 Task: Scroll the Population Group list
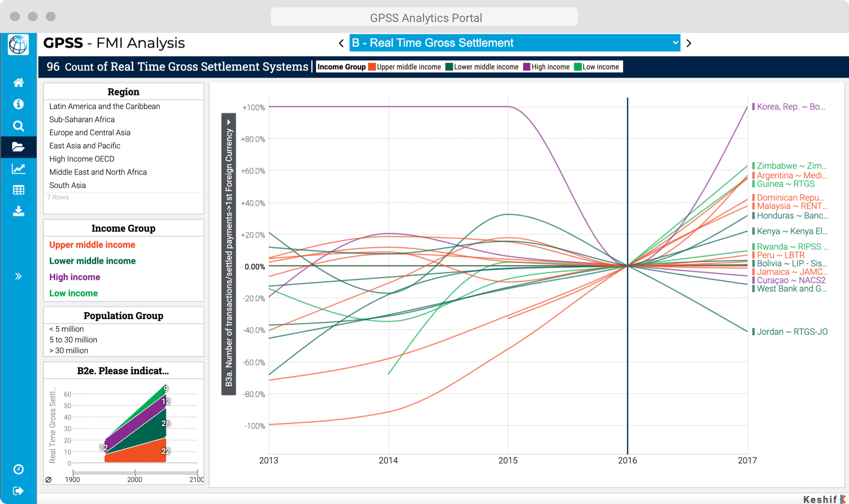pyautogui.click(x=124, y=340)
